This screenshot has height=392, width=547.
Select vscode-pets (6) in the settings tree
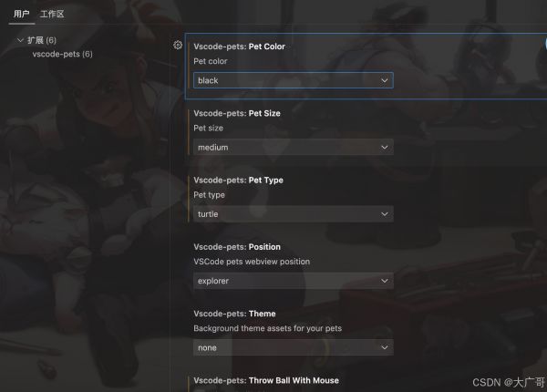pyautogui.click(x=62, y=54)
